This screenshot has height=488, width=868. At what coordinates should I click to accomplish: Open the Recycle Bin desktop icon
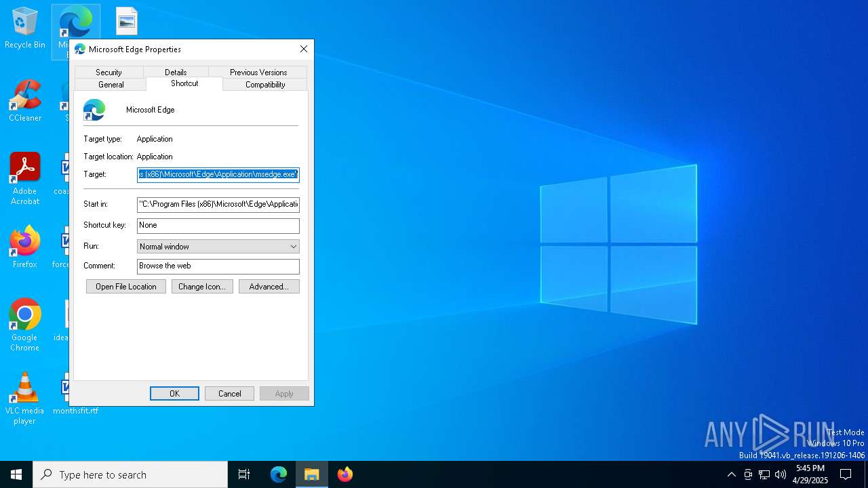(25, 28)
